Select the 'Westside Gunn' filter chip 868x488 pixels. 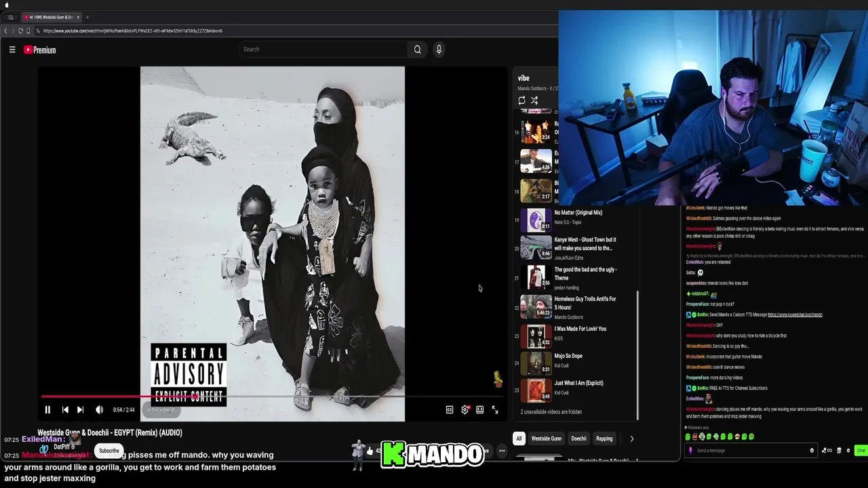click(x=547, y=439)
